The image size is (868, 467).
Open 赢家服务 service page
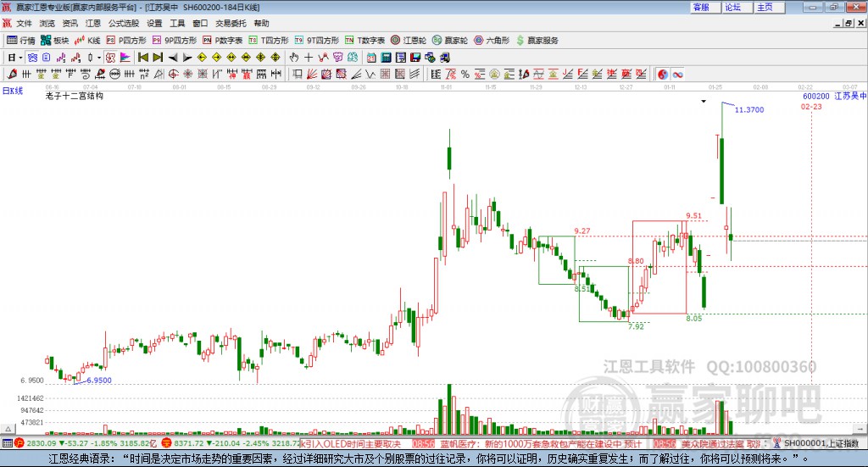[x=537, y=41]
